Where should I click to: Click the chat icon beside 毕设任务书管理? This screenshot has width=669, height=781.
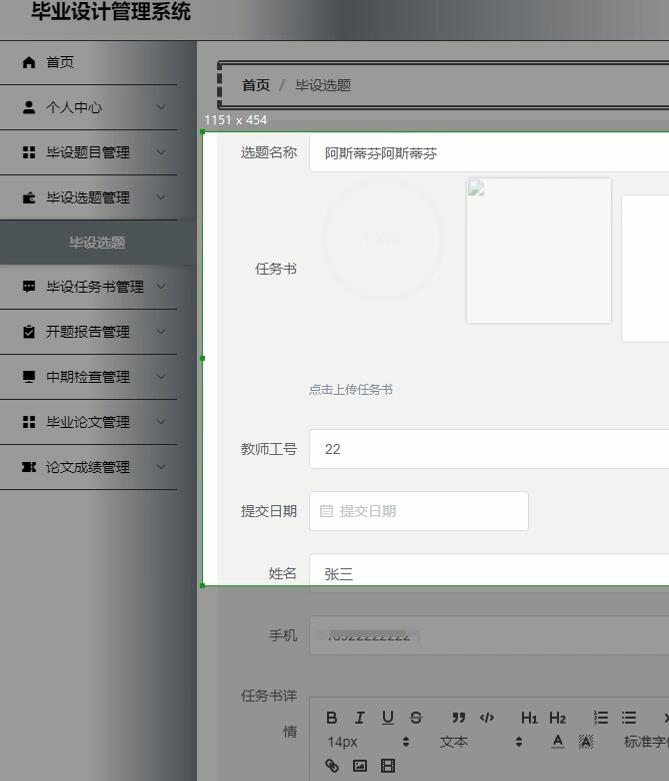pyautogui.click(x=29, y=286)
